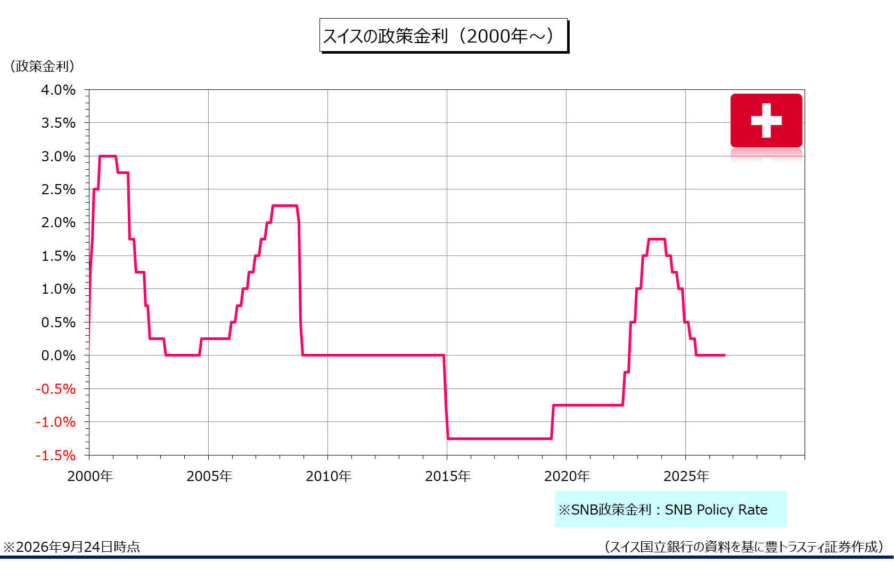Viewport: 894px width, 588px height.
Task: Click the 2000年 x-axis label
Action: pyautogui.click(x=90, y=476)
